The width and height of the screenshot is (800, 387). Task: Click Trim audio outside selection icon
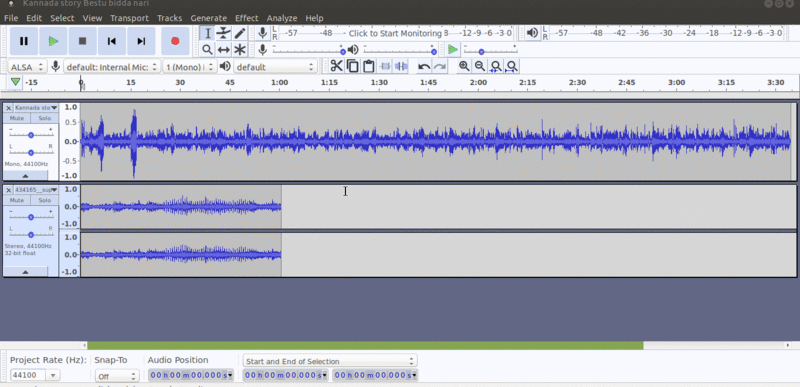pos(385,66)
